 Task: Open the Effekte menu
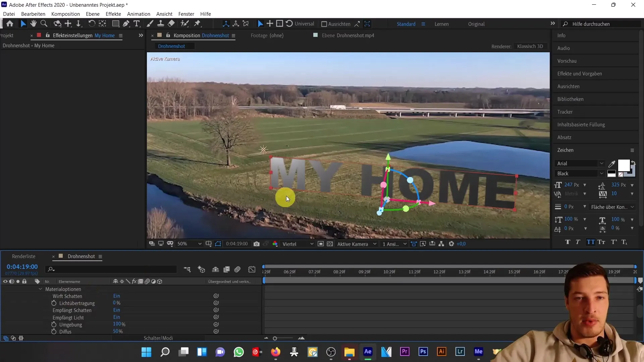click(x=113, y=14)
